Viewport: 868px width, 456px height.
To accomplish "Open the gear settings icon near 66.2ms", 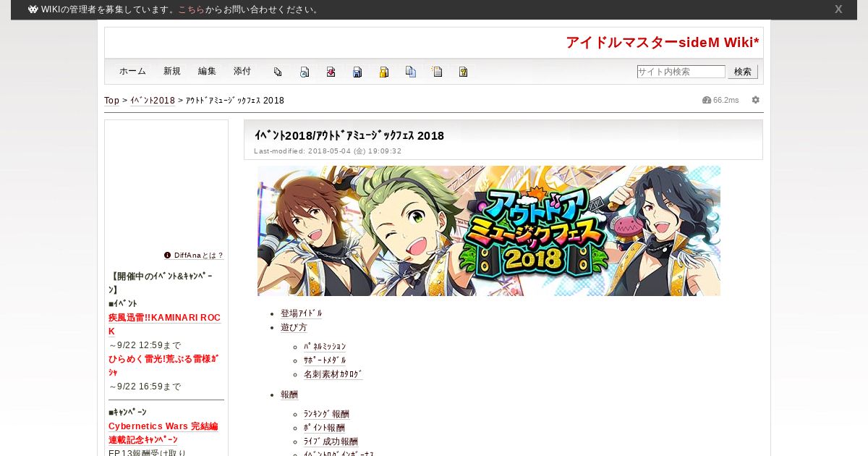I will point(756,100).
